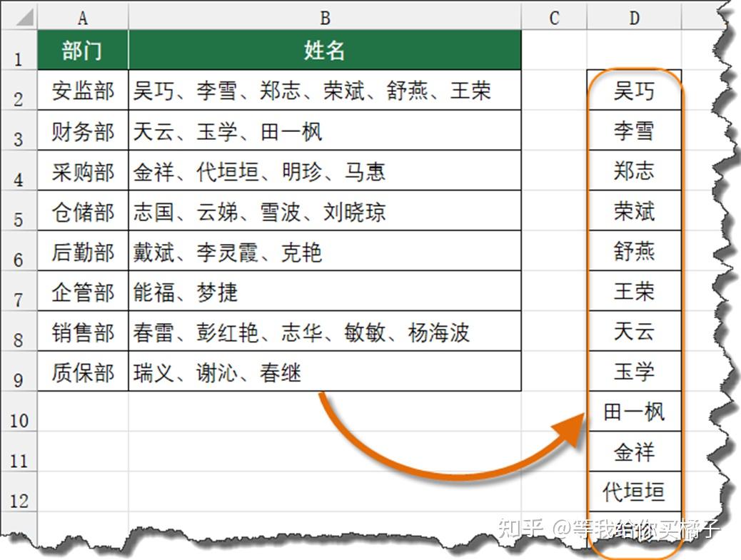Select column D cell 荣斌

click(x=634, y=210)
